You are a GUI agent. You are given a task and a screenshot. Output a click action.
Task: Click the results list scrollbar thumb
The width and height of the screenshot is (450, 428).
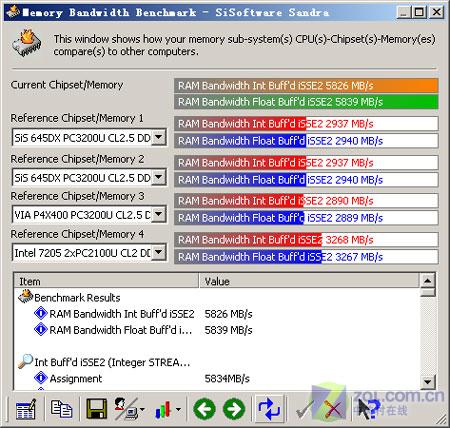428,292
